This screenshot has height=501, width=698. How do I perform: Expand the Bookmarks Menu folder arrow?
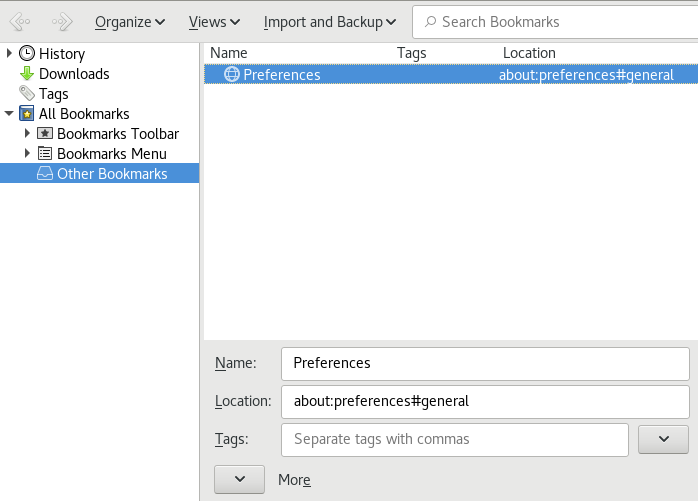coord(28,154)
